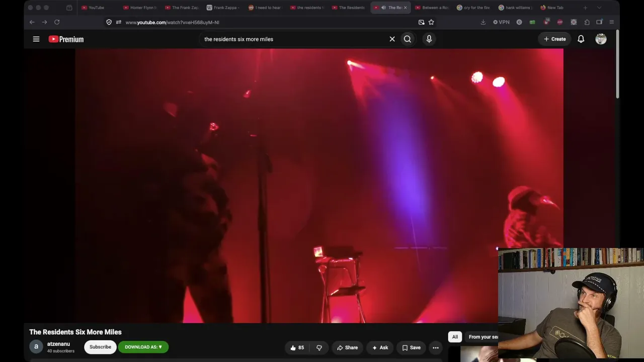Toggle the browser sidebar icon
Viewport: 644px width, 362px height.
(x=599, y=22)
